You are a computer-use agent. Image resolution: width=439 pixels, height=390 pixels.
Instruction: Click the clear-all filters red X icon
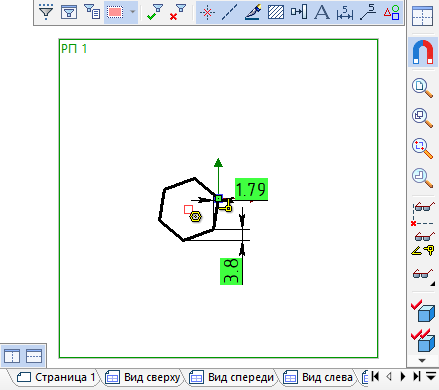[x=178, y=12]
